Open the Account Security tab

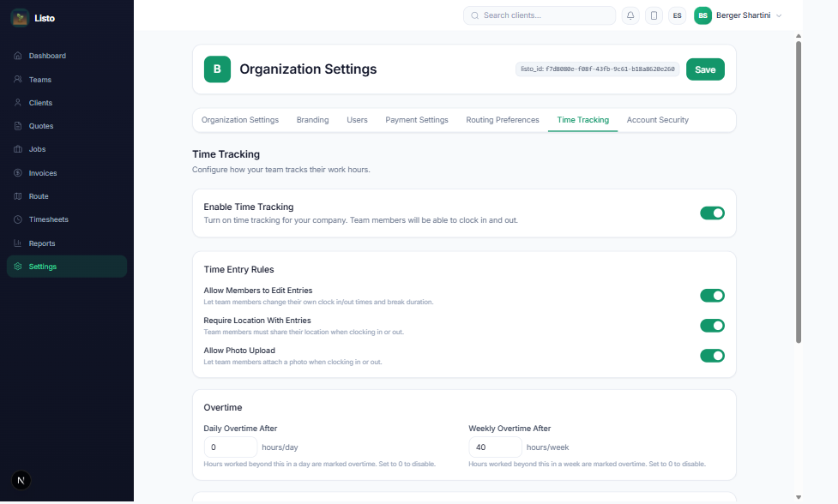click(657, 120)
